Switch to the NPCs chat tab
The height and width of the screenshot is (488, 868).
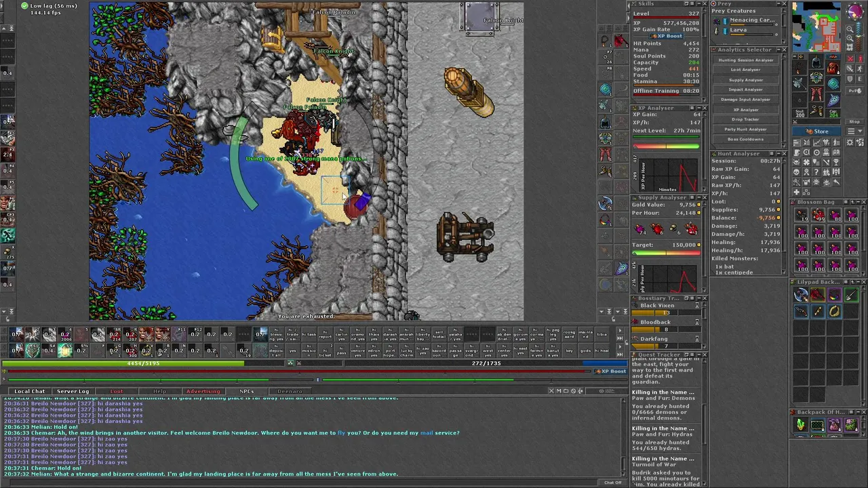(x=246, y=391)
